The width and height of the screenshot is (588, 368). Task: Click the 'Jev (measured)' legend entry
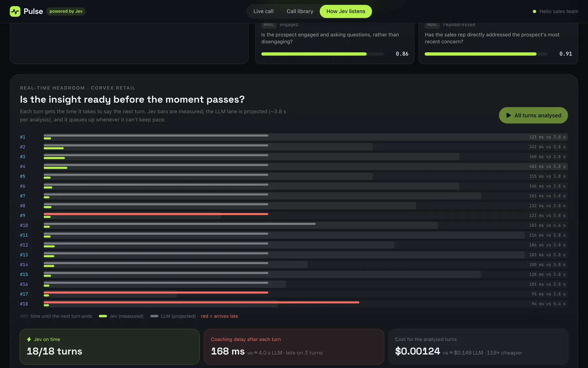(121, 316)
